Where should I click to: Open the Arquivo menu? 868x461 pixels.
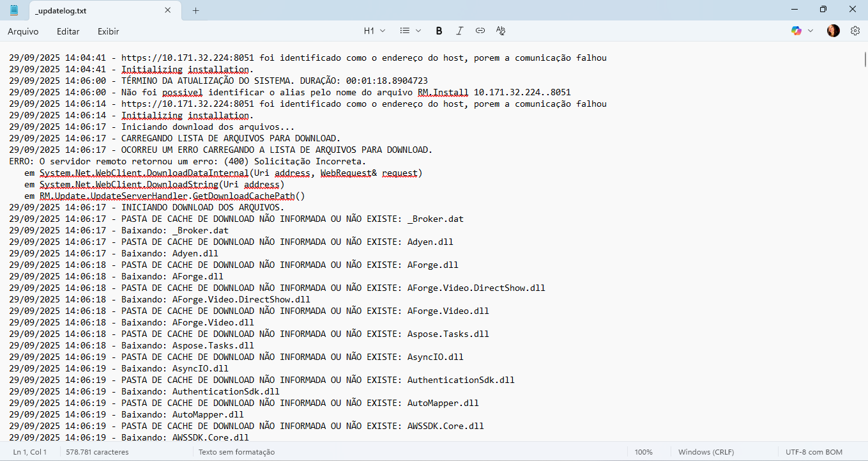pyautogui.click(x=23, y=31)
